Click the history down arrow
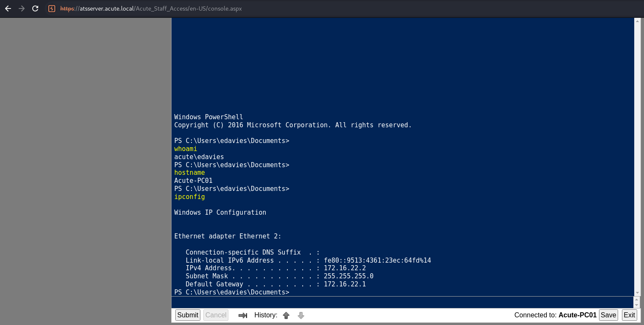The image size is (644, 325). tap(301, 315)
